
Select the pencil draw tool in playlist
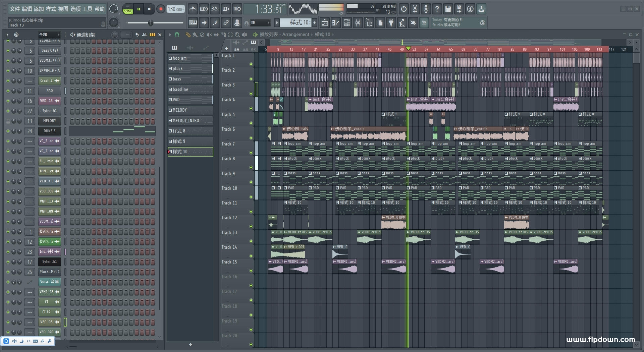click(188, 35)
